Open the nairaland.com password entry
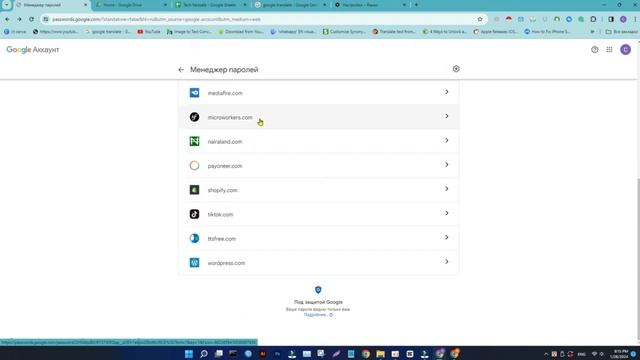Screen dimensions: 640x360 318,141
